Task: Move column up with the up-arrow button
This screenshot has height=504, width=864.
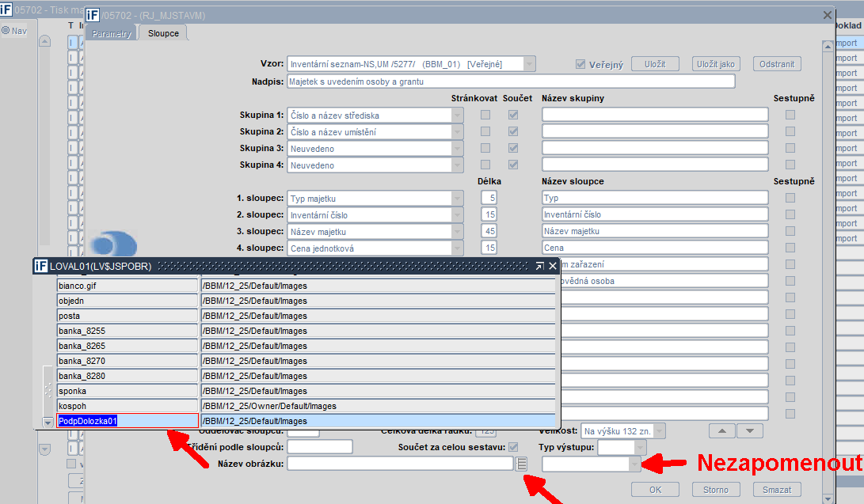Action: [x=721, y=431]
